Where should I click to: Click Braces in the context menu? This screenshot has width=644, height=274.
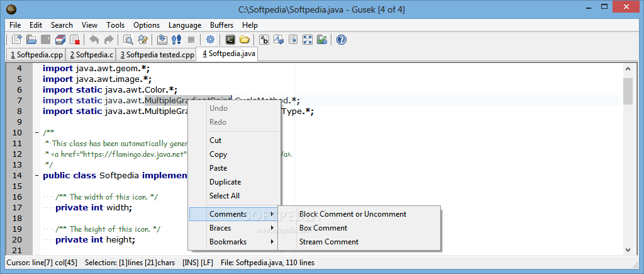tap(234, 228)
